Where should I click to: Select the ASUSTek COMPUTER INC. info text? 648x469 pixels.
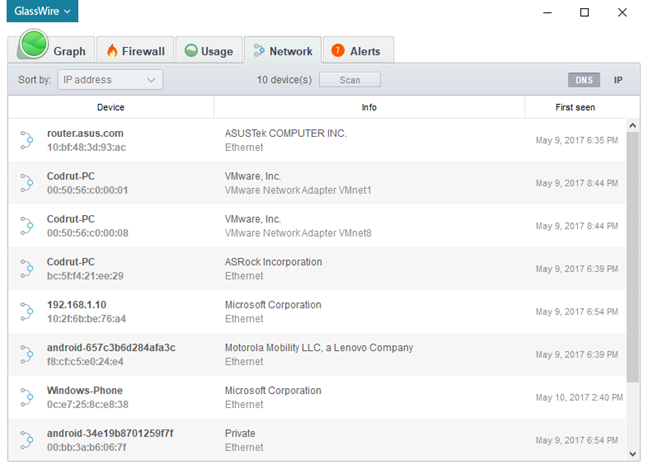click(x=286, y=133)
